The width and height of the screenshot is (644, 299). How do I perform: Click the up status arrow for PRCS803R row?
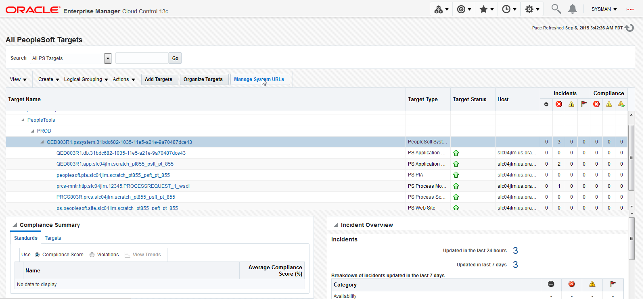pos(456,197)
